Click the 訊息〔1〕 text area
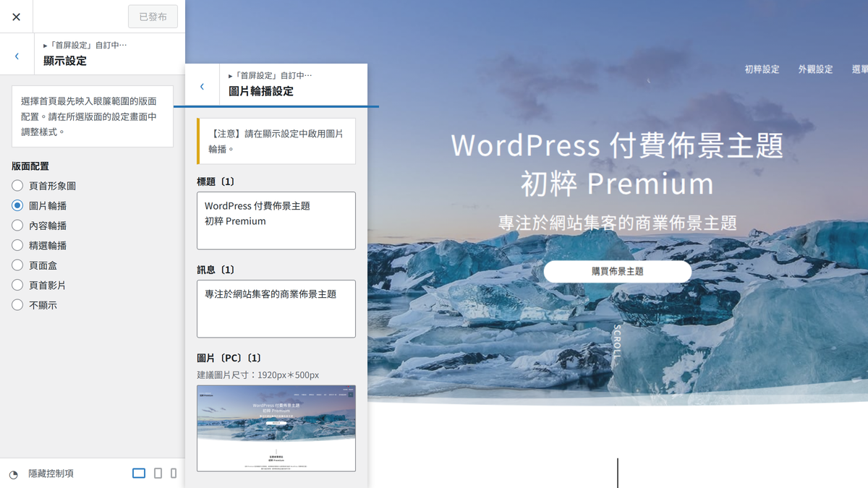The height and width of the screenshot is (488, 868). pos(276,309)
